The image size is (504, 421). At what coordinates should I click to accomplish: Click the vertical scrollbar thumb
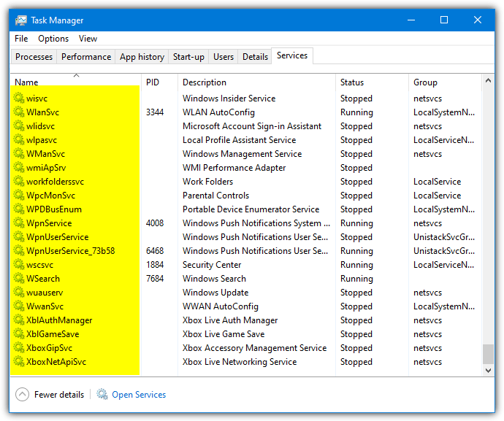[488, 354]
